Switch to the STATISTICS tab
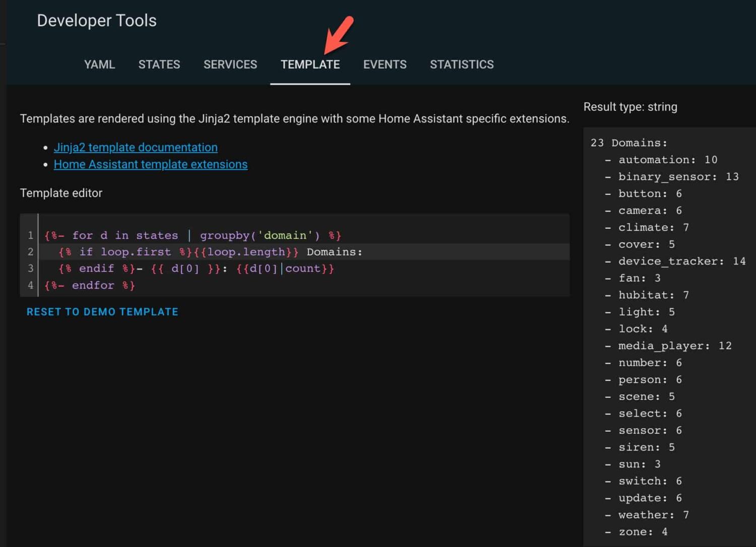 click(462, 64)
